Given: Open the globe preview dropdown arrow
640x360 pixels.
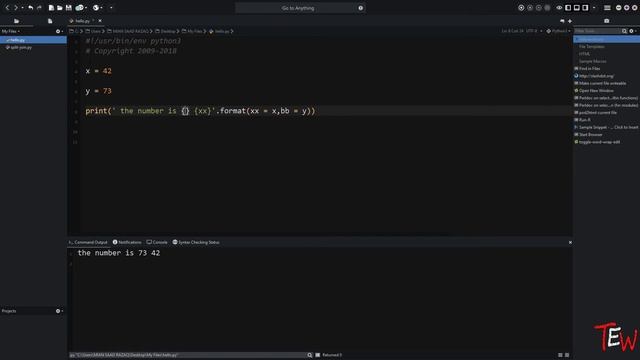Looking at the screenshot, I should [x=101, y=8].
